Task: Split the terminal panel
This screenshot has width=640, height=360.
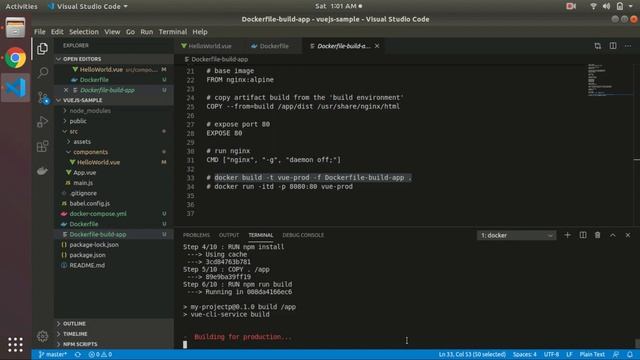Action: [583, 235]
